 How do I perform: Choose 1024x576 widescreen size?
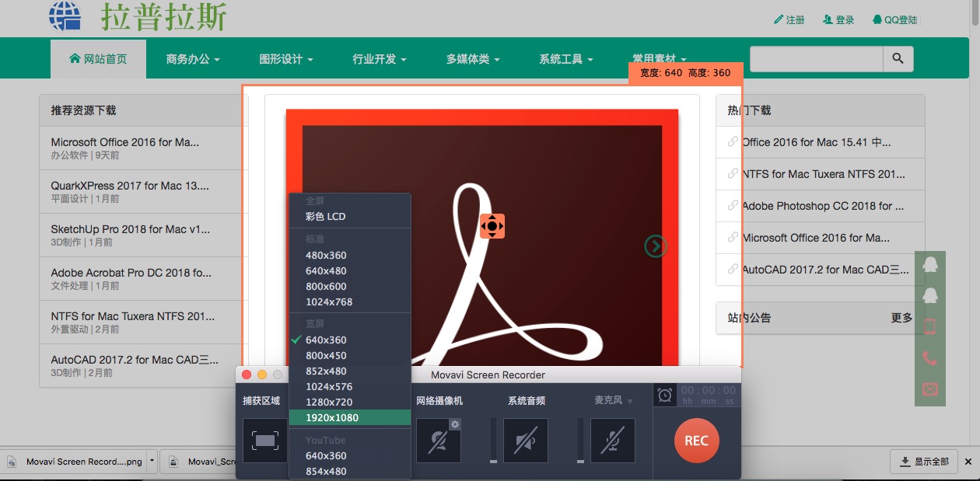pyautogui.click(x=350, y=386)
